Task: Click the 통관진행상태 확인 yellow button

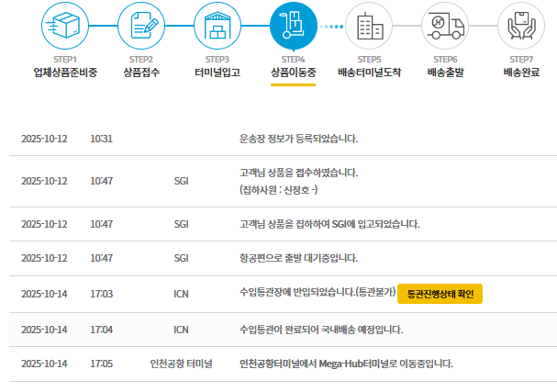Action: 440,294
